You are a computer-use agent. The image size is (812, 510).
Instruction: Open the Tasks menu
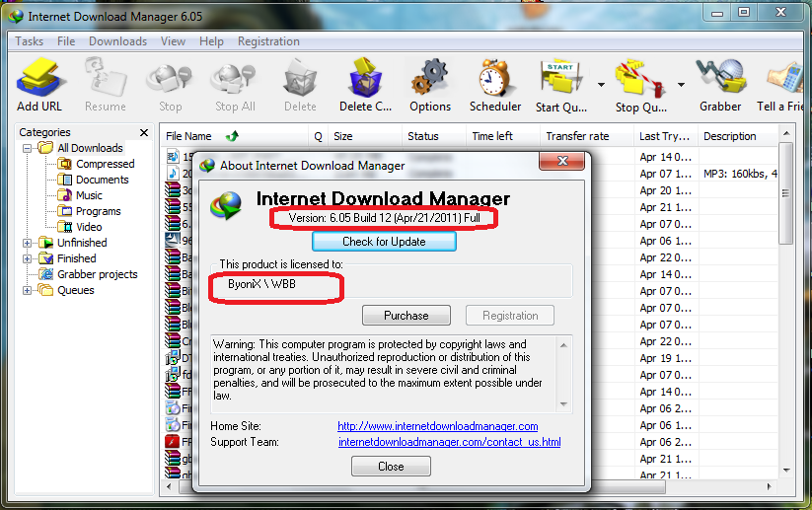tap(29, 41)
